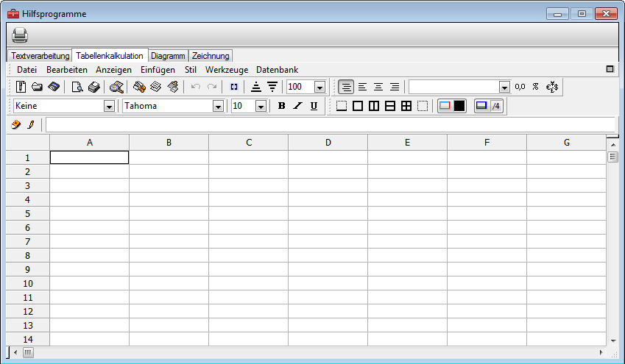Apply all-borders grid icon
The image size is (625, 364).
(x=406, y=106)
